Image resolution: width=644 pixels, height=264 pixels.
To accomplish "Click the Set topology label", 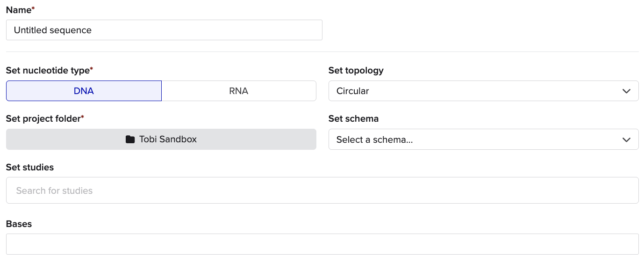I will click(356, 70).
